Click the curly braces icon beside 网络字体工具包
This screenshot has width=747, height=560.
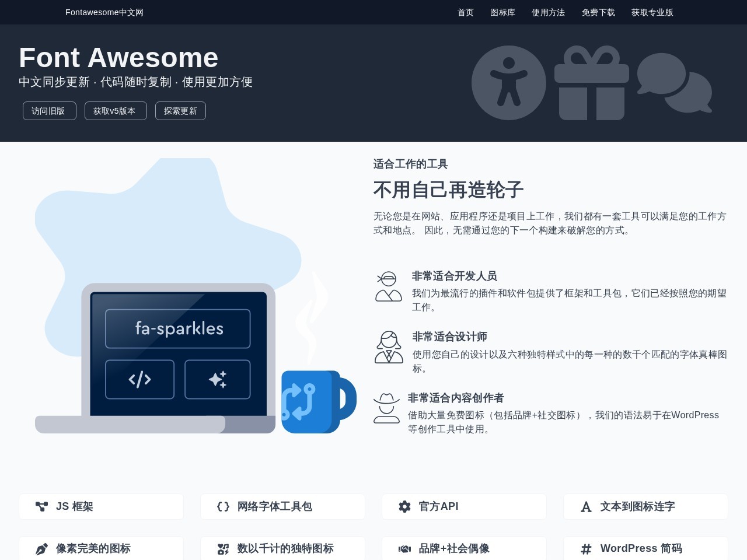pos(223,506)
